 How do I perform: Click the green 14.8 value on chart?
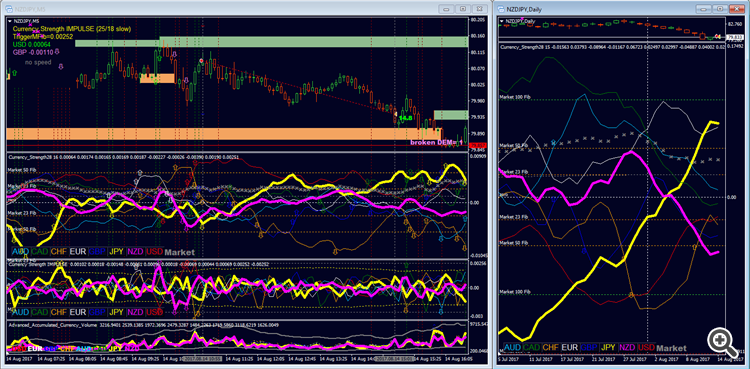coord(406,118)
